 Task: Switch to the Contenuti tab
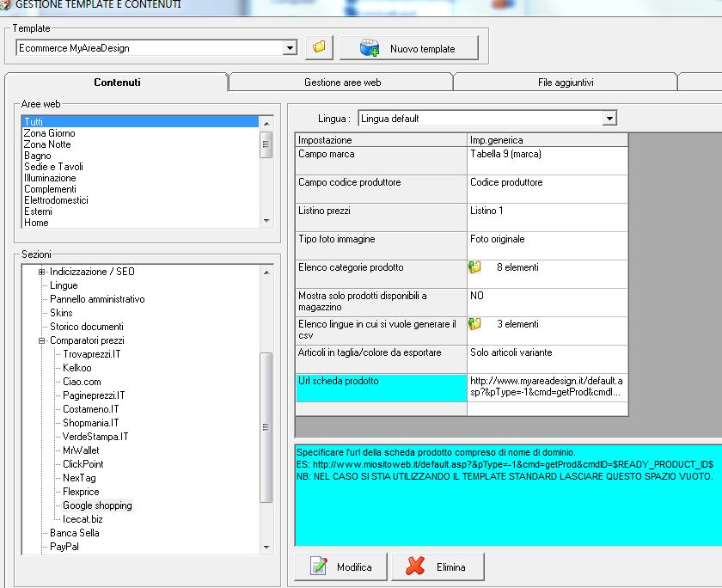click(x=117, y=83)
